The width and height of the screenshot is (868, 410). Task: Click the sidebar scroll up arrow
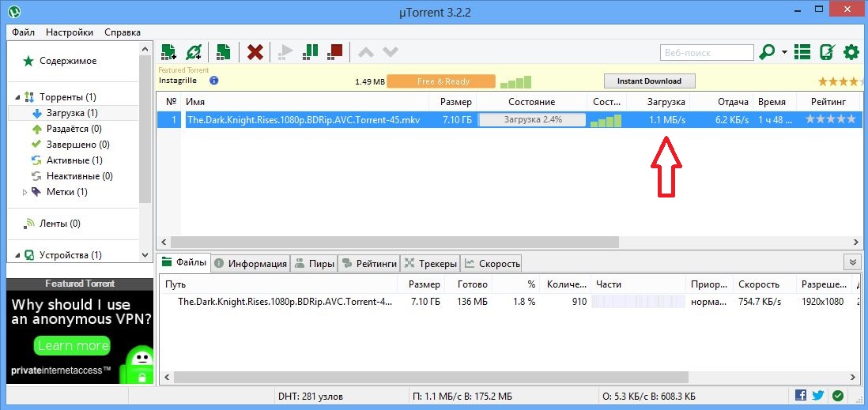145,49
